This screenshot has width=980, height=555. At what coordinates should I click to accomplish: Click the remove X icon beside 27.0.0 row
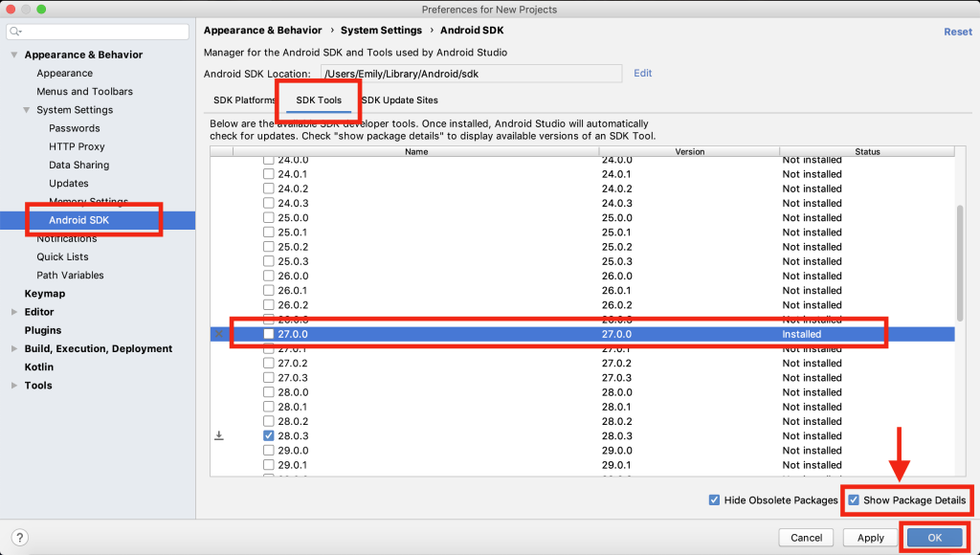(x=219, y=334)
